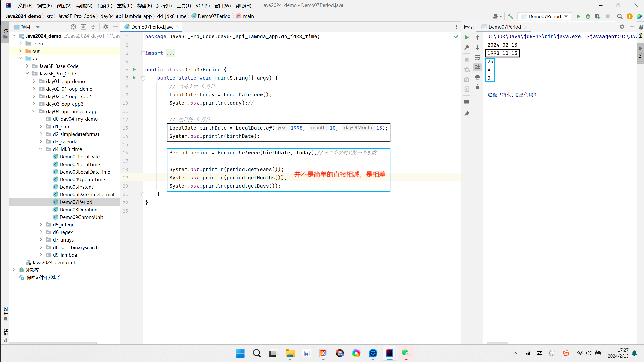Viewport: 644px width, 362px height.
Task: Rerun Demo07Period in the Run panel
Action: (x=467, y=37)
